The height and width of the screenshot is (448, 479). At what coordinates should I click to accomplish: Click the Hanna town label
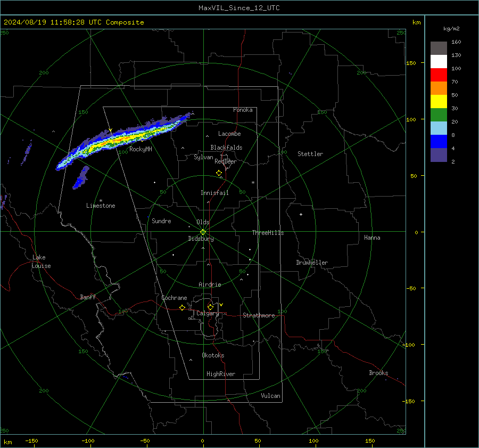(x=372, y=238)
